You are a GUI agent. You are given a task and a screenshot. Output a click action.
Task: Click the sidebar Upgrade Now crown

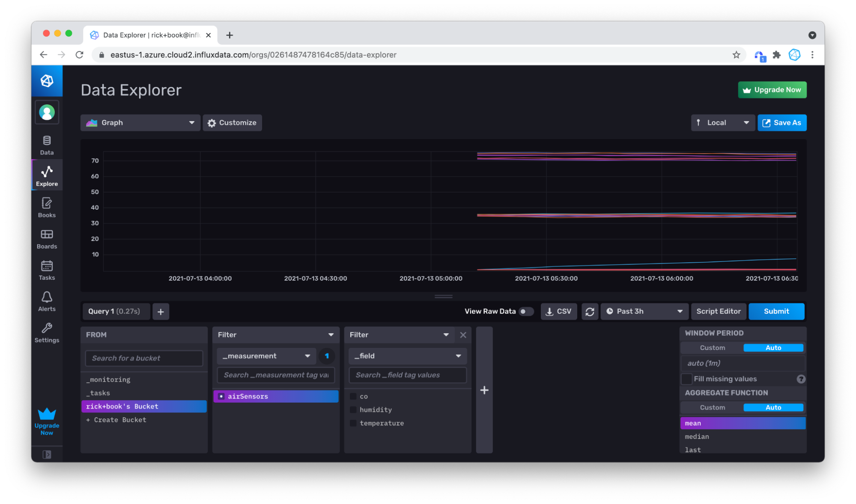(47, 421)
